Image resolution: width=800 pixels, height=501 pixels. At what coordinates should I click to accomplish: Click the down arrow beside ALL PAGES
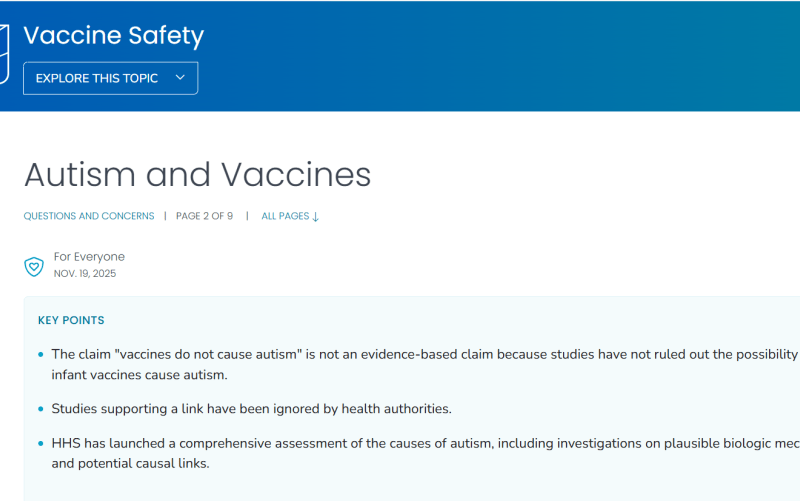coord(315,217)
